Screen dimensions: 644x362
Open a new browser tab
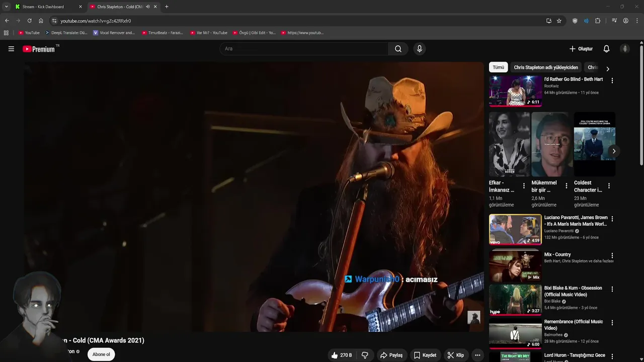[167, 7]
